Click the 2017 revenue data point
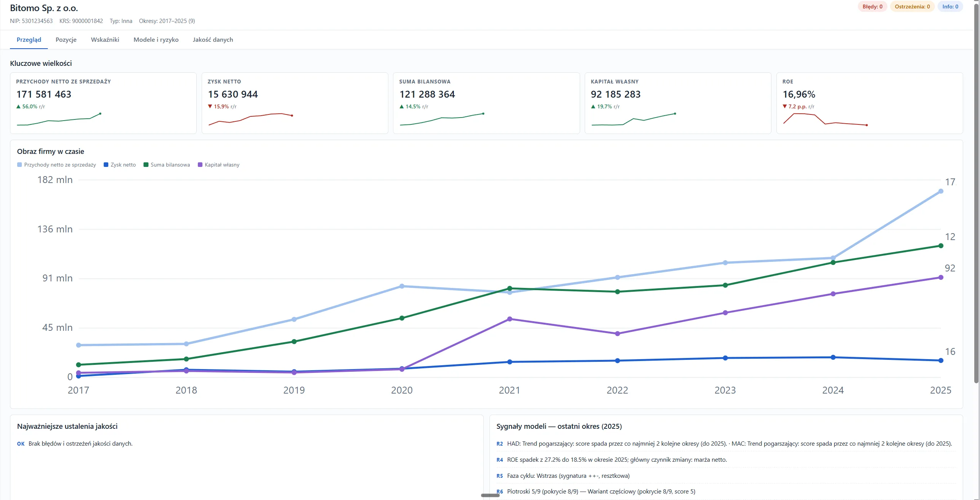This screenshot has width=980, height=500. point(78,345)
